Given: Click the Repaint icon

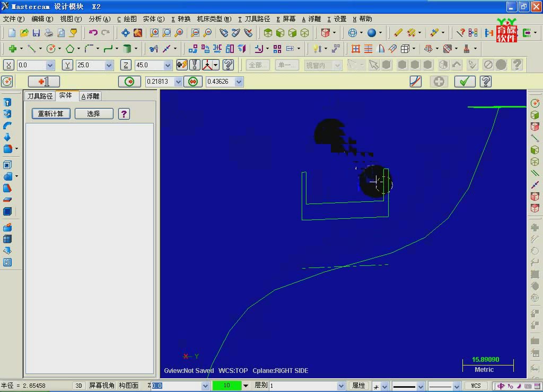Looking at the screenshot, I should tap(138, 33).
